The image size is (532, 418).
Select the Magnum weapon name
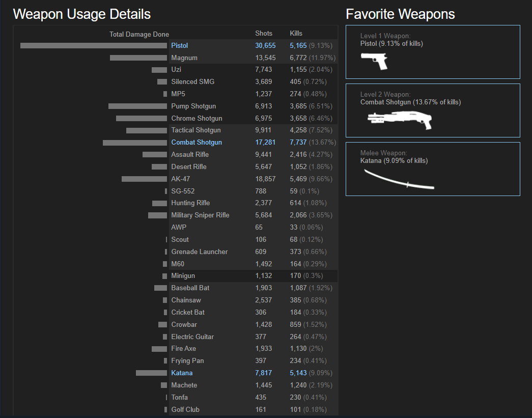tap(184, 58)
